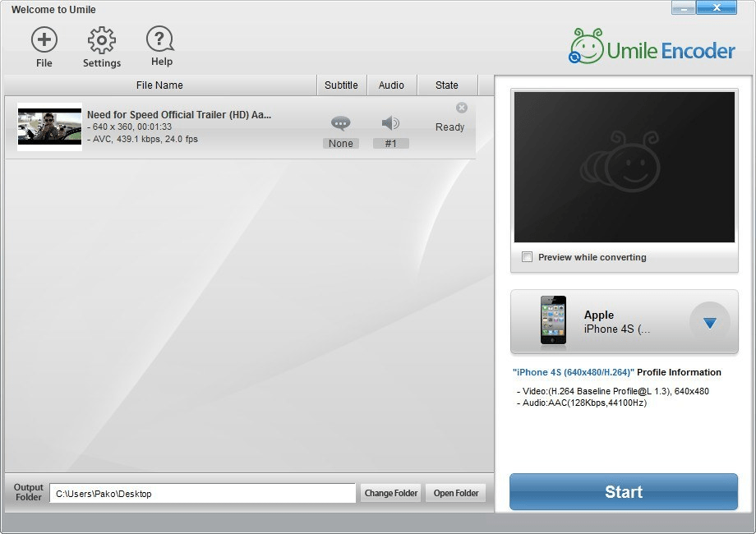This screenshot has width=756, height=534.
Task: Select the Need for Speed video thumbnail
Action: (49, 127)
